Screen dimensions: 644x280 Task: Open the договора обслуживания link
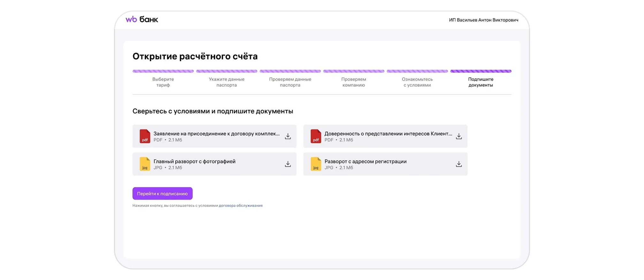click(241, 206)
